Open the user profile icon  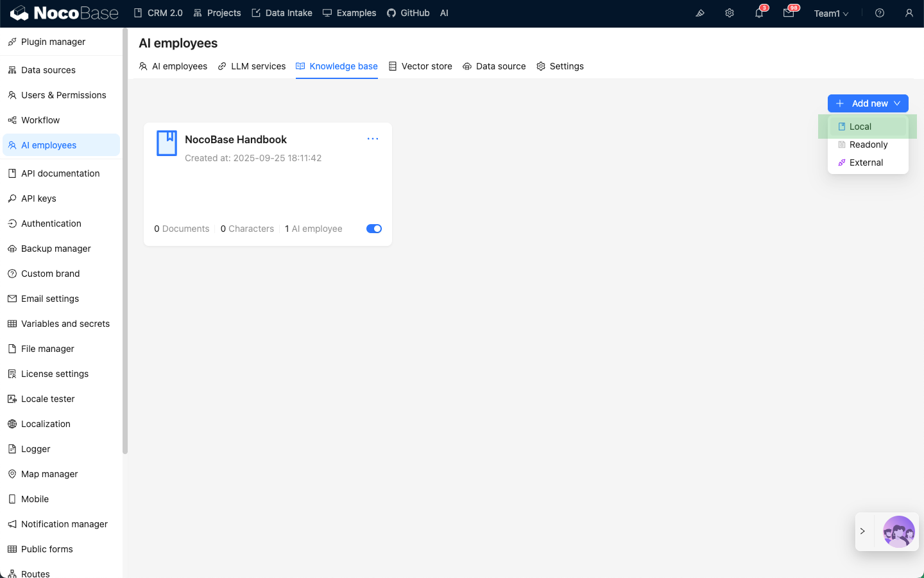click(909, 13)
